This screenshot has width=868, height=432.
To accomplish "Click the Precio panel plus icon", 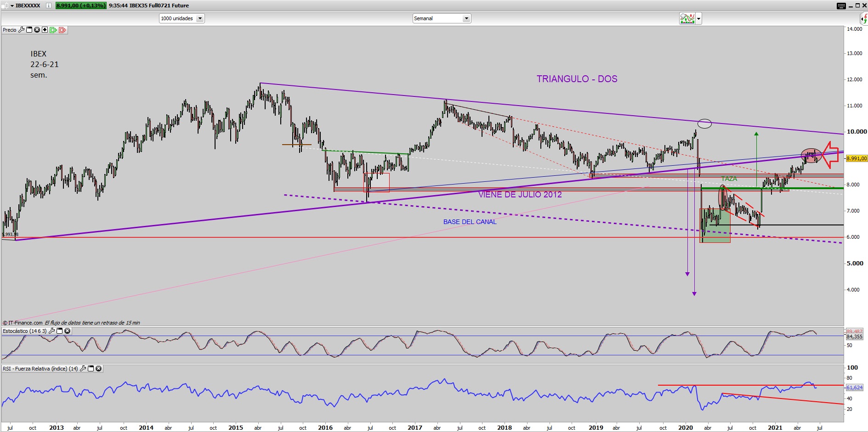I will [x=45, y=30].
